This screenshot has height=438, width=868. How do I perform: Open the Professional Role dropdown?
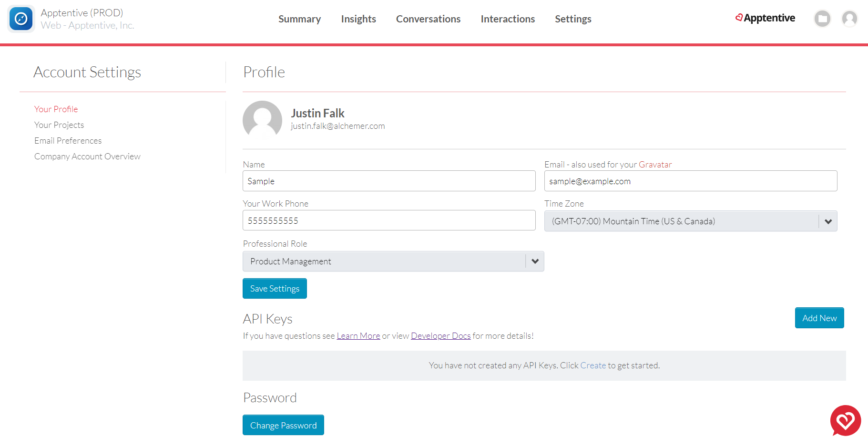tap(393, 261)
